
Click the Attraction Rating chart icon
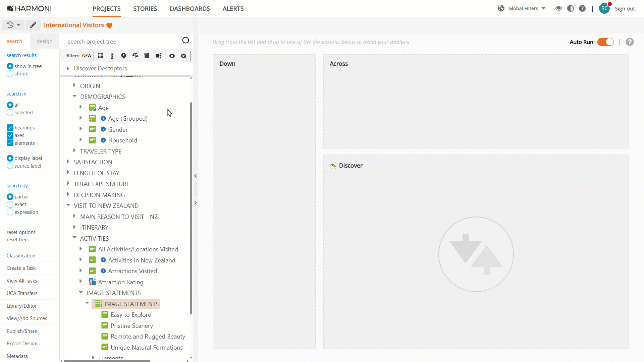coord(92,282)
